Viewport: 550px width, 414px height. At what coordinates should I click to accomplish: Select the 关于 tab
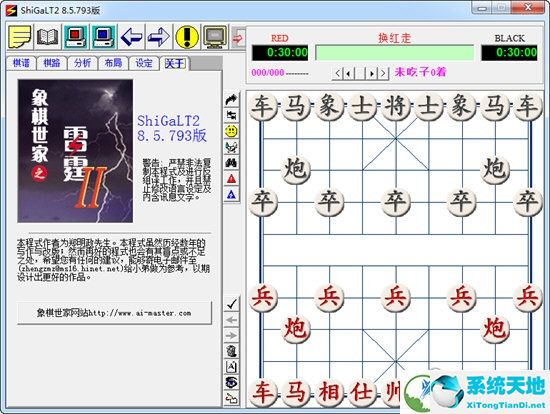click(x=174, y=63)
